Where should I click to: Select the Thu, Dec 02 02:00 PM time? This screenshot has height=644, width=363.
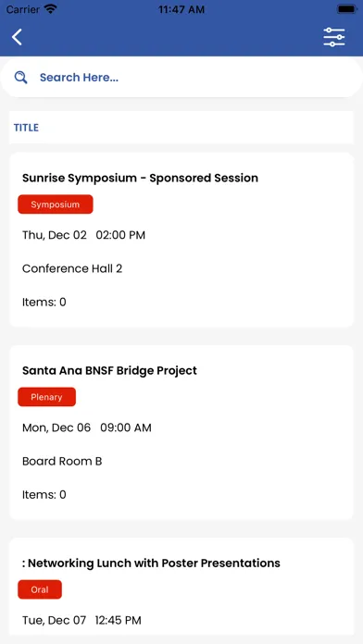(x=84, y=235)
